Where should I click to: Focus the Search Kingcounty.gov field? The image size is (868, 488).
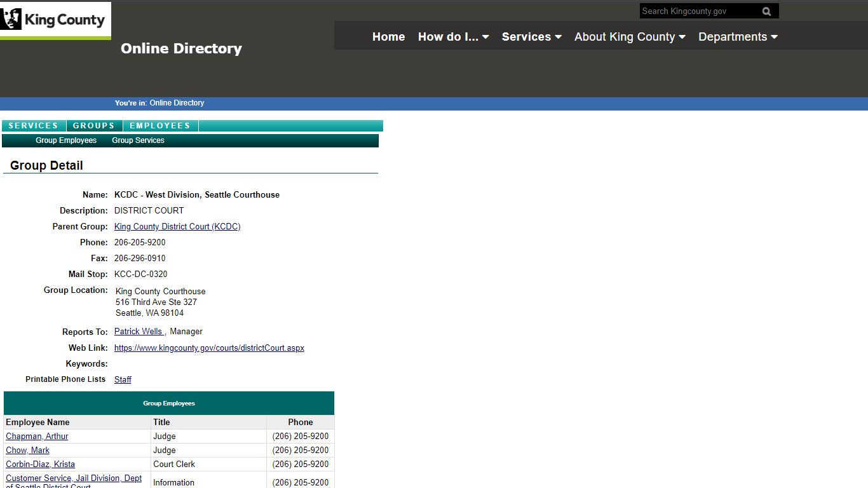[x=699, y=11]
